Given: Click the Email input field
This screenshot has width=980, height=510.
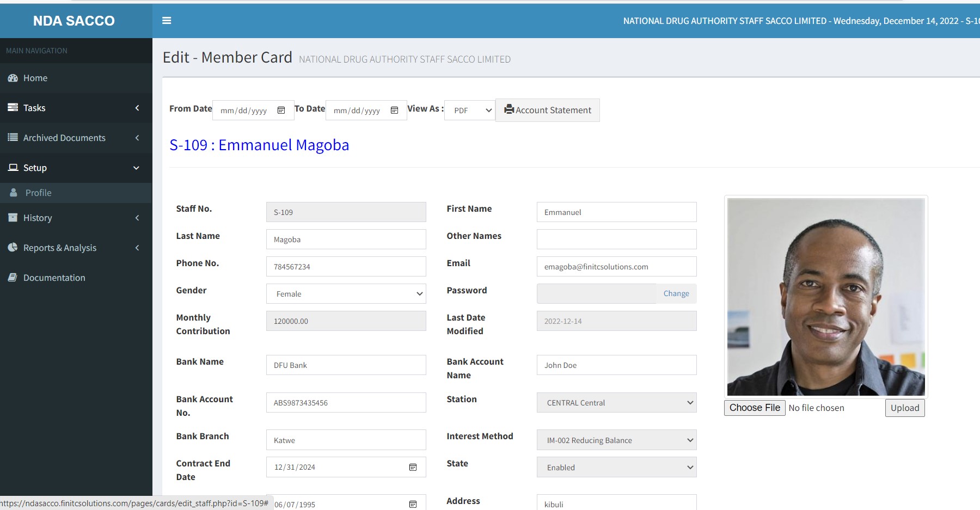Looking at the screenshot, I should 616,267.
